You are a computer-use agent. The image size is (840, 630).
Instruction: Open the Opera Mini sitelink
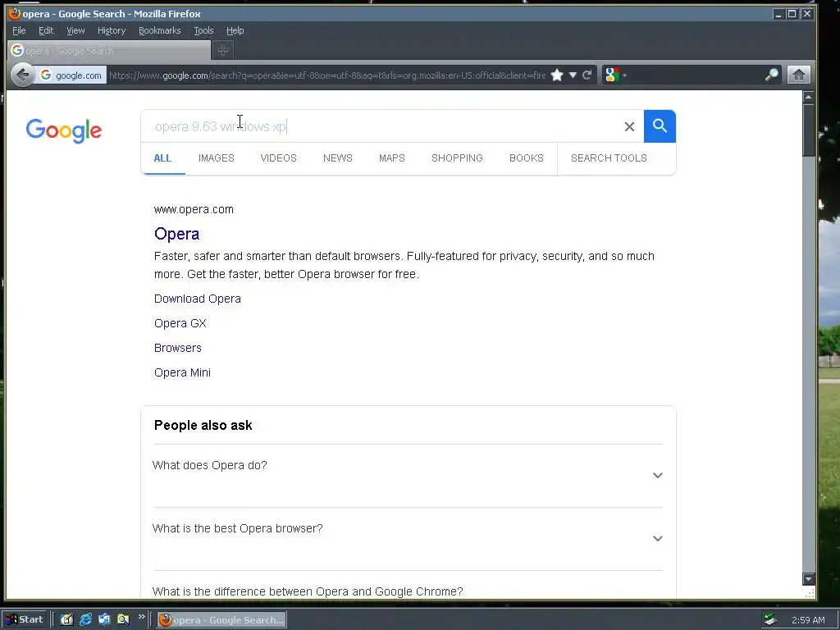182,373
